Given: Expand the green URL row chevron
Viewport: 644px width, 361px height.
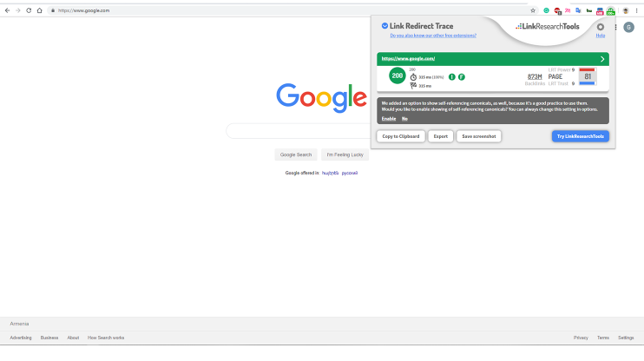Looking at the screenshot, I should pyautogui.click(x=602, y=59).
